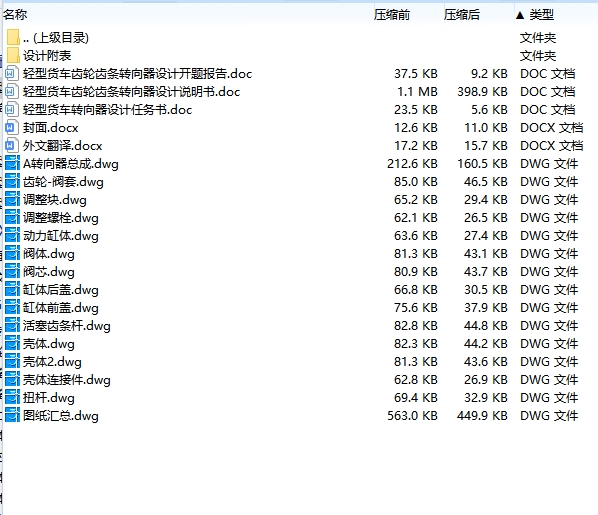Click the DWG icon of 活塞齿条杆.dwg
The height and width of the screenshot is (515, 598).
click(x=13, y=325)
